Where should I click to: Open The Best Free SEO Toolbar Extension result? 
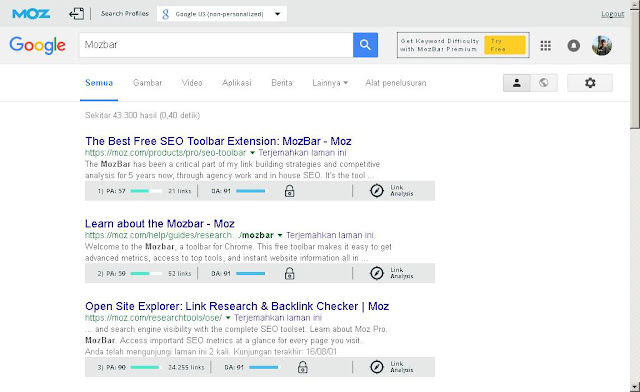218,141
